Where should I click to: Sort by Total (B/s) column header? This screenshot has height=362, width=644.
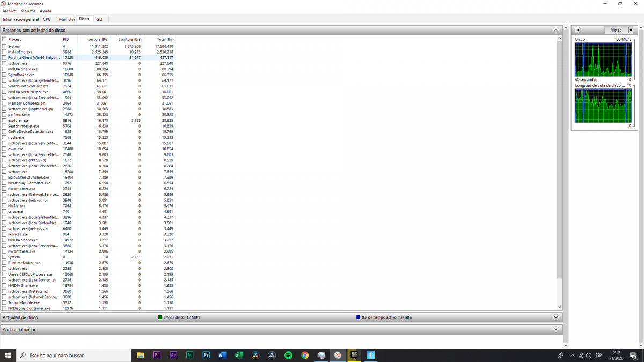(x=159, y=39)
